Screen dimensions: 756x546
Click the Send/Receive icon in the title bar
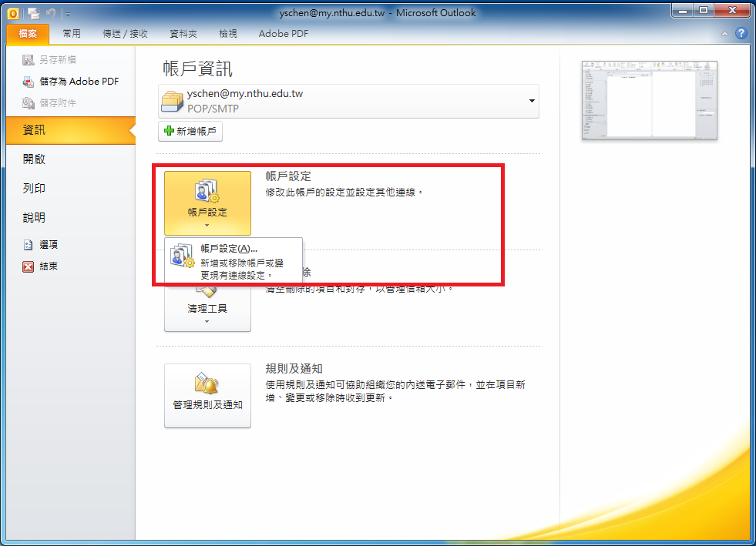33,12
